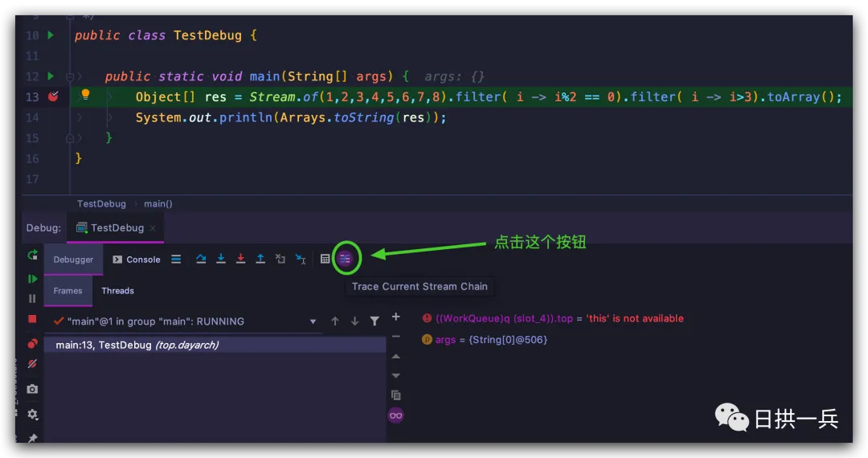This screenshot has height=458, width=868.
Task: Run main with green arrow on line 12
Action: pyautogui.click(x=51, y=76)
